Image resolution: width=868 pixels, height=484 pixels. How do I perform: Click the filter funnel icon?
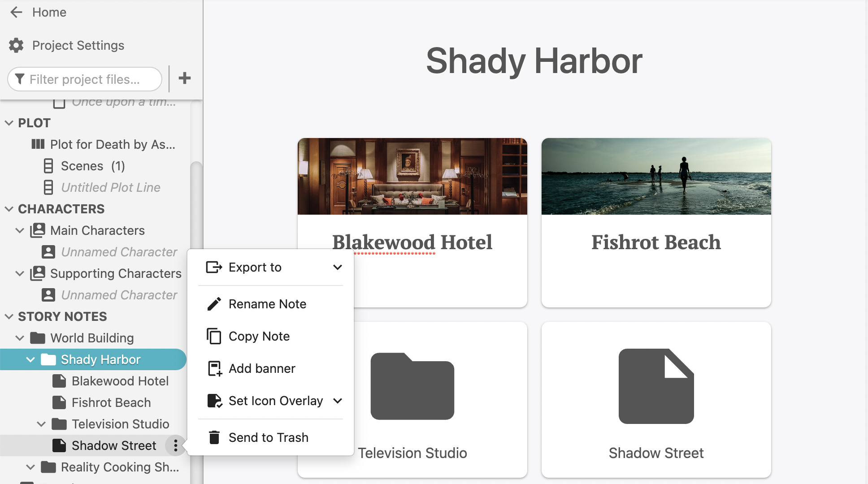coord(20,79)
